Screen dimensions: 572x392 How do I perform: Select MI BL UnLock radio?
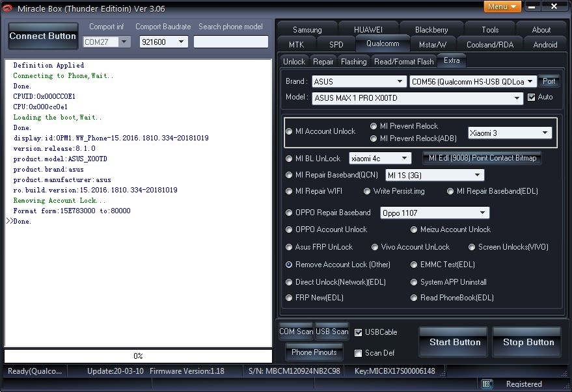[289, 159]
